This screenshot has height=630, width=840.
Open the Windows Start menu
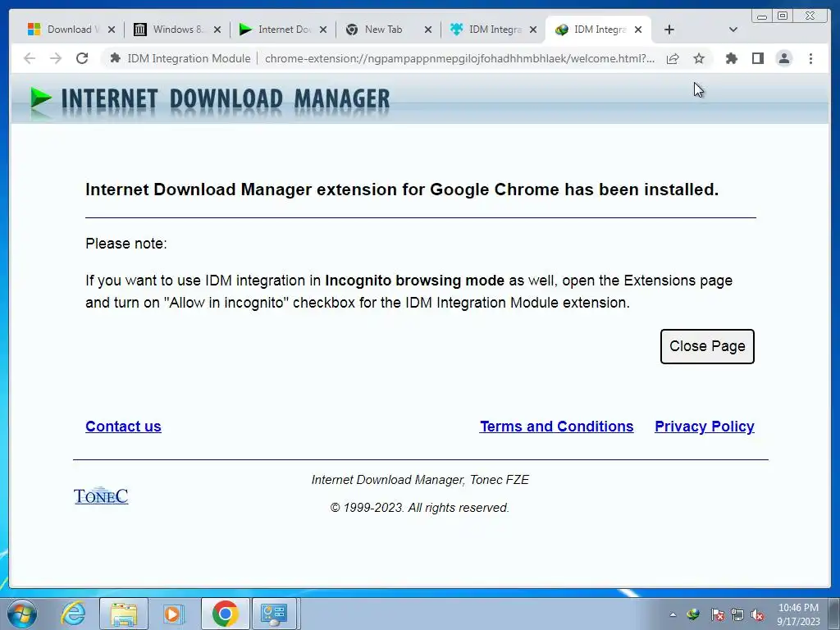point(21,614)
